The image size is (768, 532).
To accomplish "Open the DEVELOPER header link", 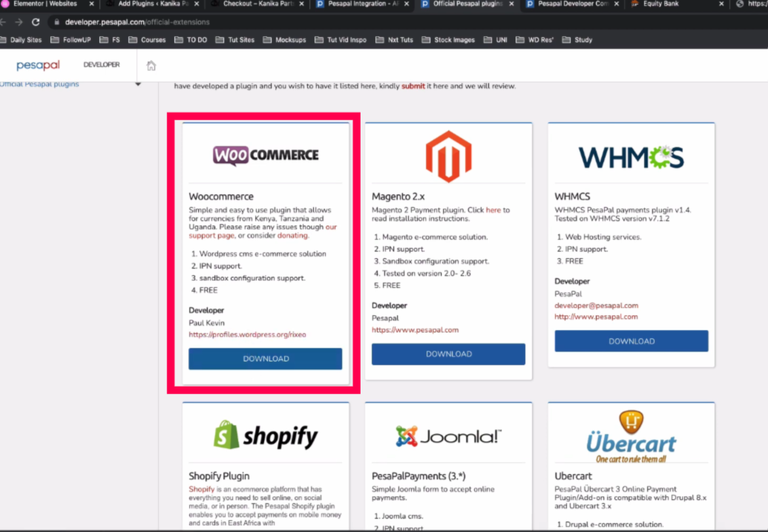I will pos(102,65).
